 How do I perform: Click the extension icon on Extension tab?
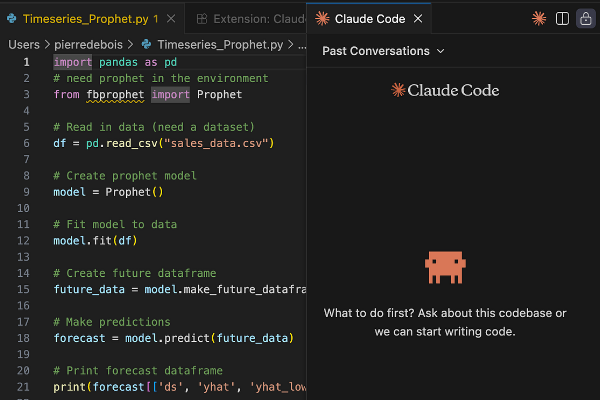(202, 19)
